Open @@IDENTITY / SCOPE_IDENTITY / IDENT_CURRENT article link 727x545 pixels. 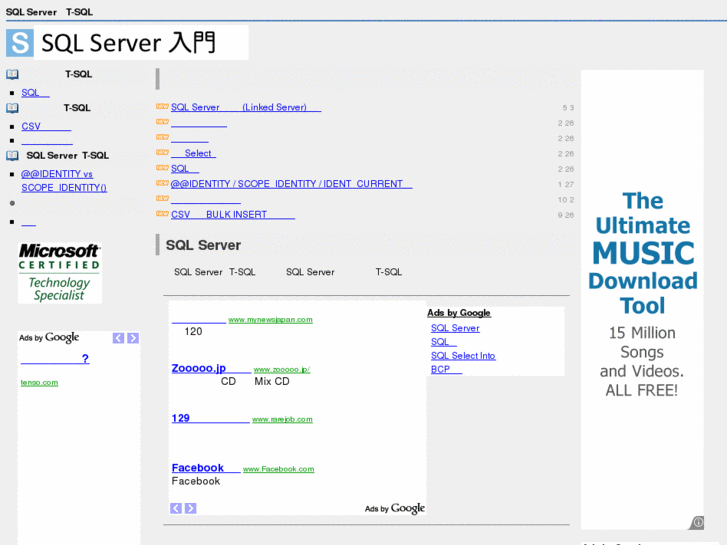coord(291,184)
